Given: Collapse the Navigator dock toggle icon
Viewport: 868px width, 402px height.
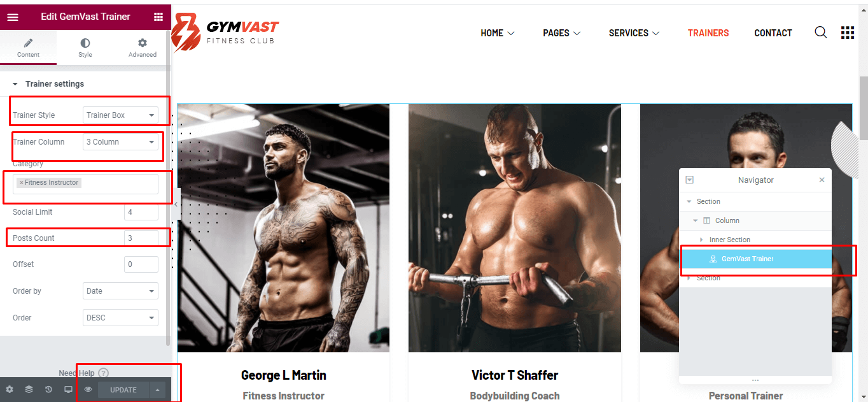Looking at the screenshot, I should click(x=689, y=180).
